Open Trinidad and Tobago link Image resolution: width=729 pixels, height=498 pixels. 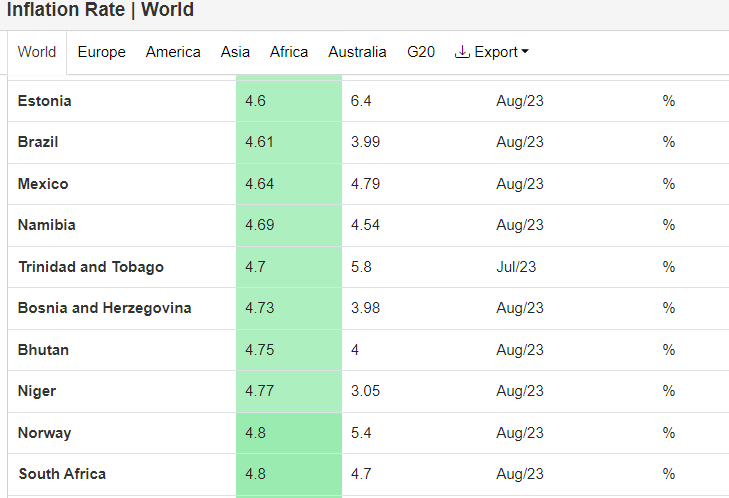(x=91, y=267)
